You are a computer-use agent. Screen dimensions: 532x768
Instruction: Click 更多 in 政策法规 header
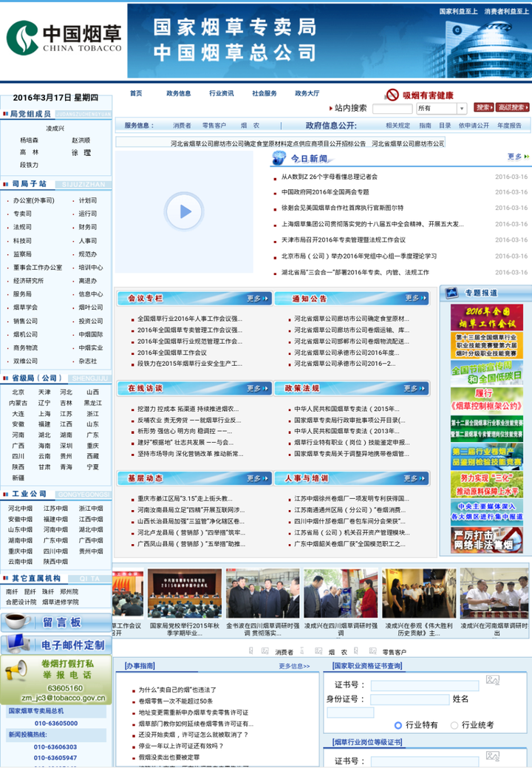(414, 388)
